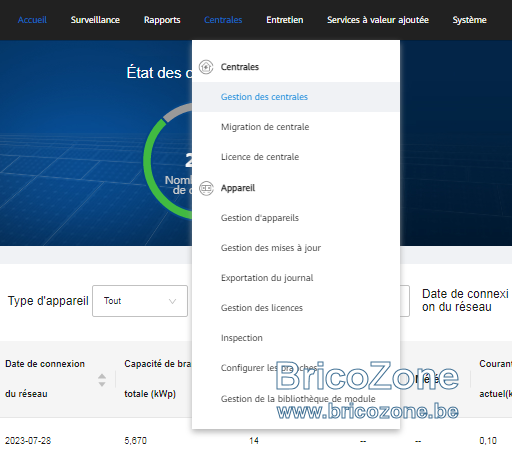Click the Centrales top menu item

pyautogui.click(x=223, y=20)
